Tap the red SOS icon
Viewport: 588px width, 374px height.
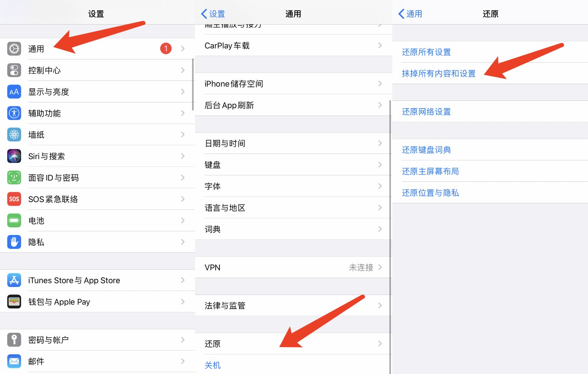point(14,199)
